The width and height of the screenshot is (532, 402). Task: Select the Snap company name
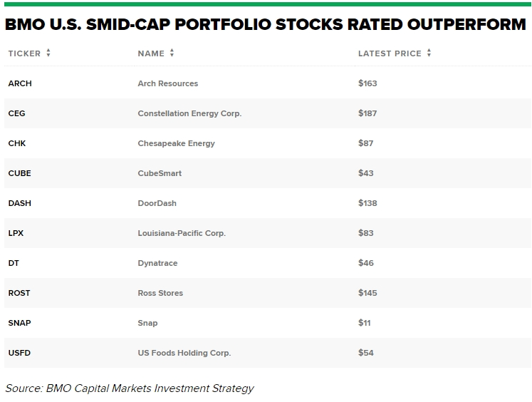pyautogui.click(x=147, y=323)
